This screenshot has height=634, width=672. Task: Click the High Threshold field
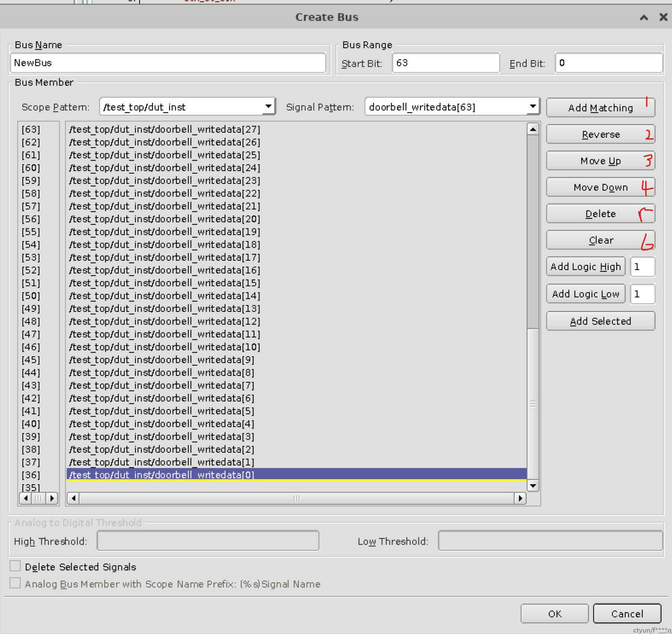tap(208, 541)
